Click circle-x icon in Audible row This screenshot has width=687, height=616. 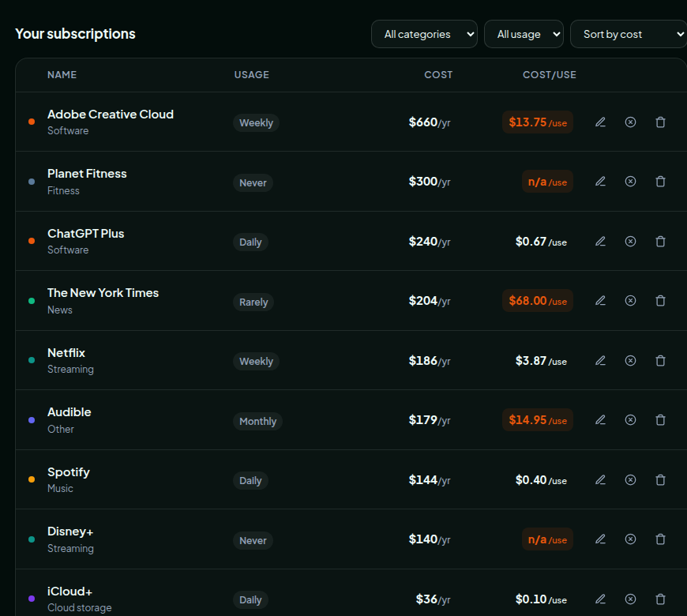click(x=630, y=420)
